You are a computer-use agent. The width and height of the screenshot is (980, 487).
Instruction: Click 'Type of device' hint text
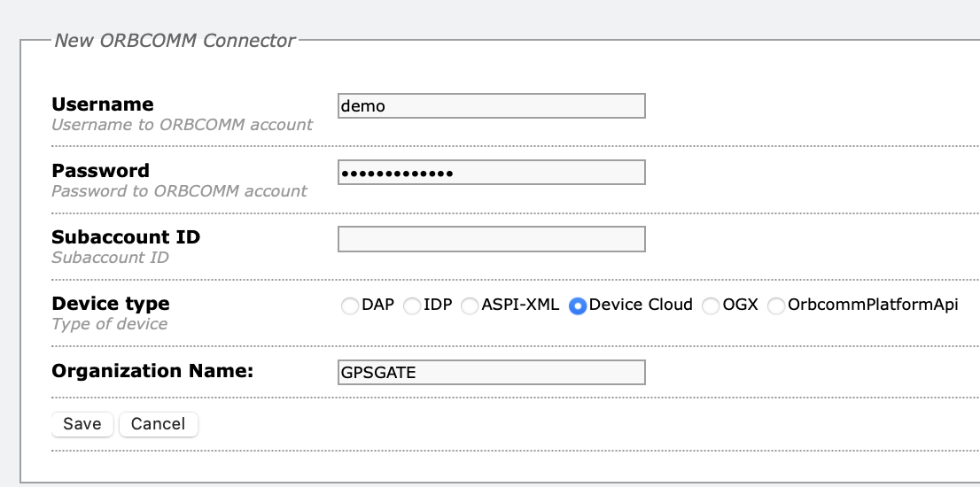point(109,323)
